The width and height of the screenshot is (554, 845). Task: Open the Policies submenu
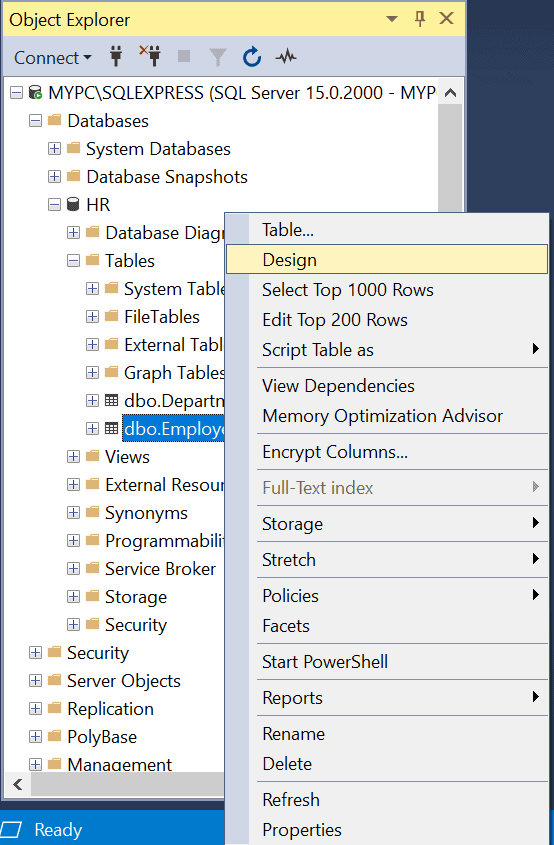click(386, 596)
